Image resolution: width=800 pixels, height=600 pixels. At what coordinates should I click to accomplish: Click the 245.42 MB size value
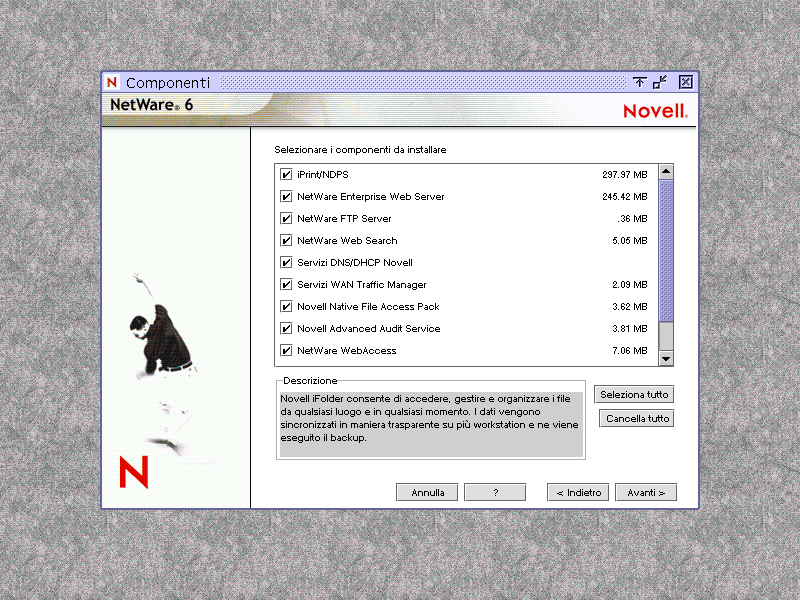pos(624,196)
